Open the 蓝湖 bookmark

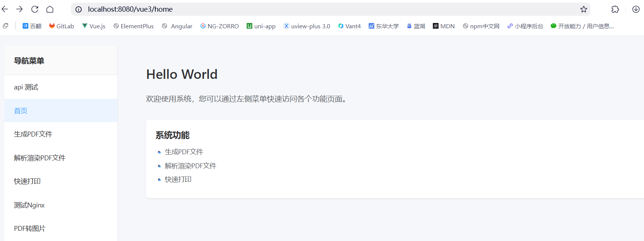(416, 26)
